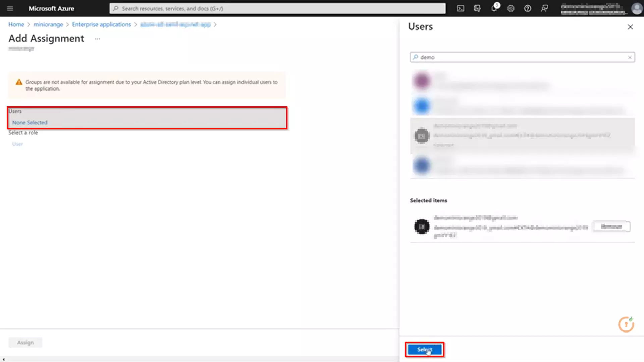Open the Cloud Shell terminal icon
Screen dimensions: 644x362
click(460, 8)
